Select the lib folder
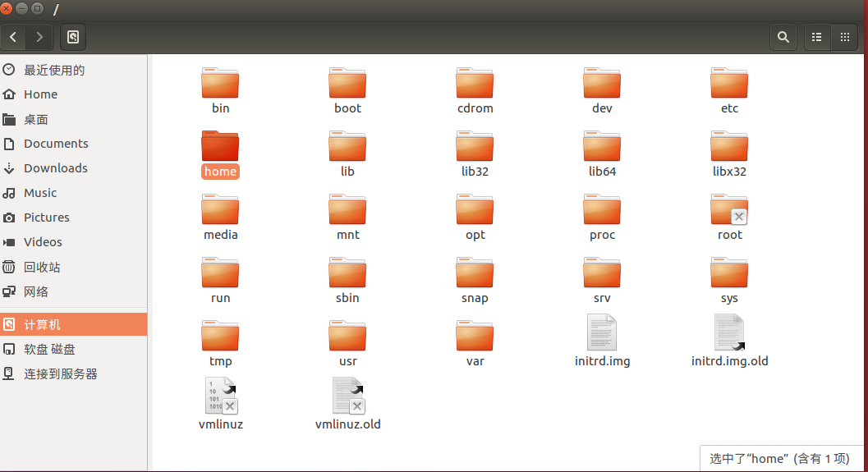Image resolution: width=868 pixels, height=472 pixels. pos(347,154)
